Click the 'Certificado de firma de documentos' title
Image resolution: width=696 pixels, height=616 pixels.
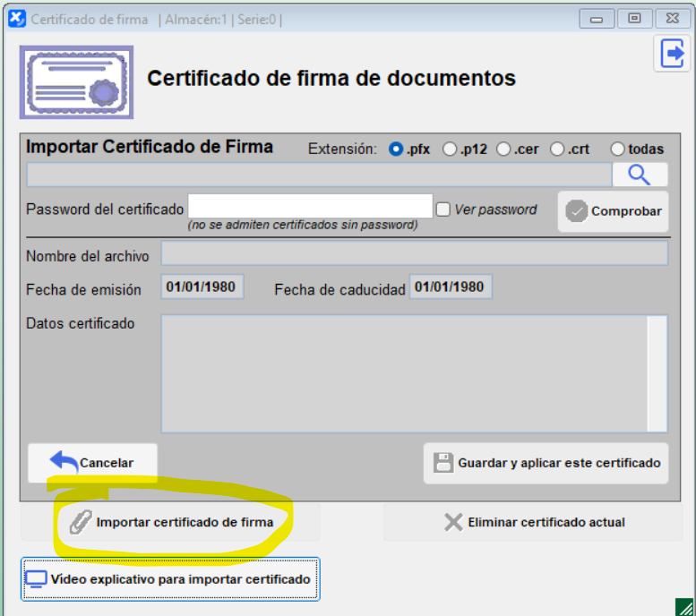click(x=331, y=78)
